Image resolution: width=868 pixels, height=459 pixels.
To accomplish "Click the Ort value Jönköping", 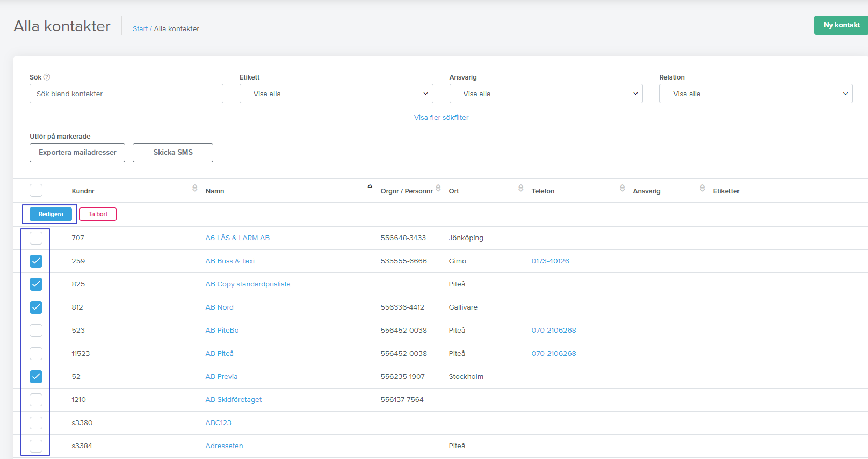I will 466,238.
